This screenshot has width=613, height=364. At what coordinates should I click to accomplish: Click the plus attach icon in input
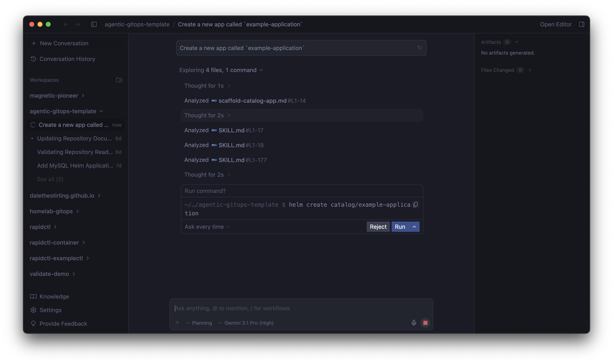pos(177,323)
